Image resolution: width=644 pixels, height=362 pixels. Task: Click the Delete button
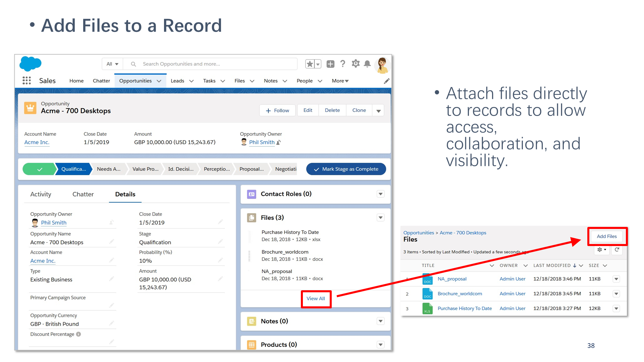(x=332, y=110)
